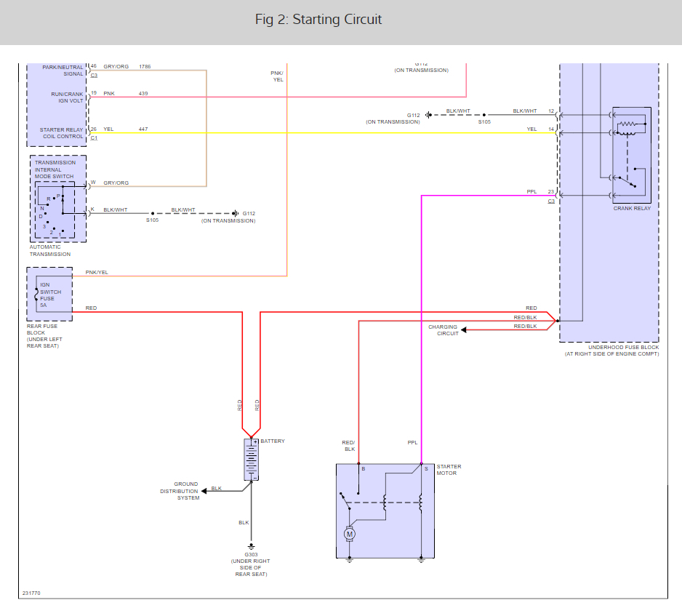Click the S105 splice dot near pin 12

484,115
